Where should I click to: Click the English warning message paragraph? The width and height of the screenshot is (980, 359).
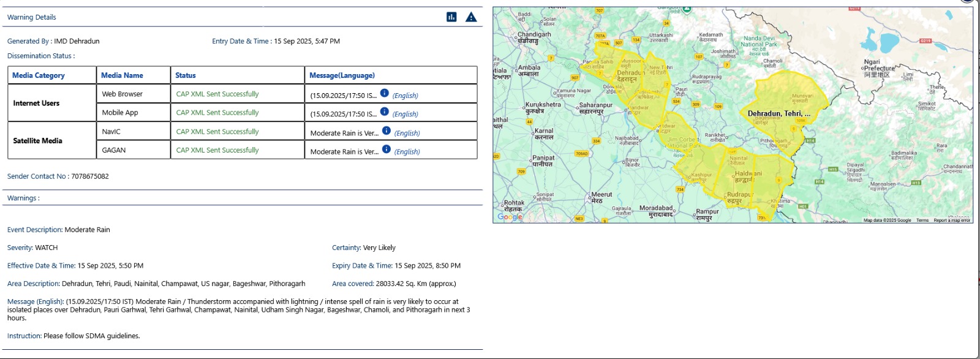(239, 309)
